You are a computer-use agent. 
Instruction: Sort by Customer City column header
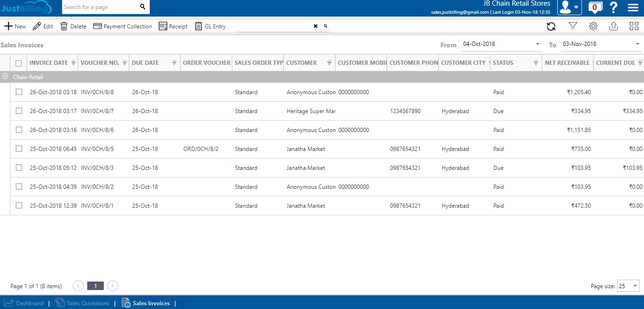(x=463, y=63)
